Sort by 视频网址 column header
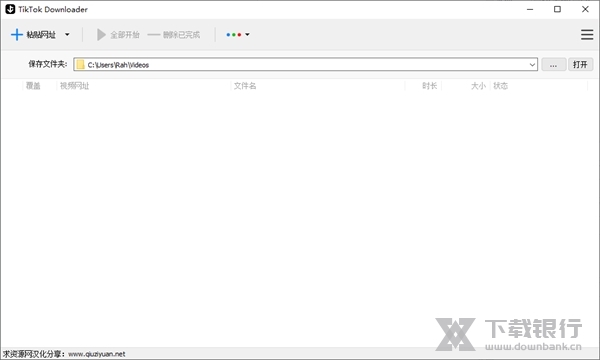 [x=75, y=86]
